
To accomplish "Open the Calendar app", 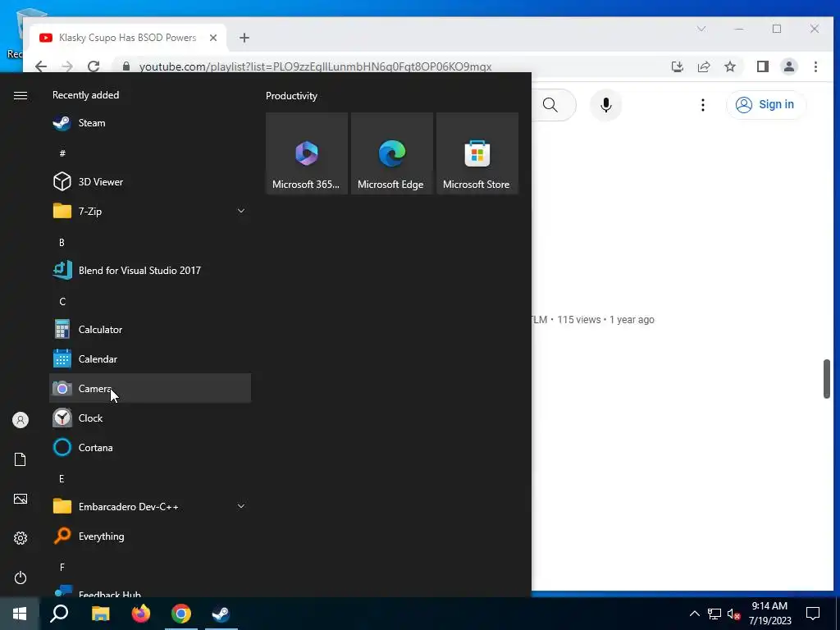I will [x=150, y=359].
